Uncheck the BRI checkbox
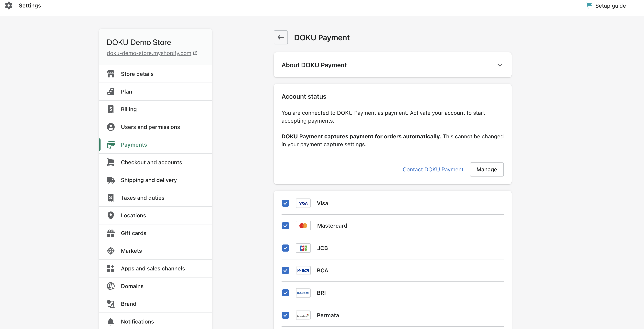This screenshot has width=644, height=329. (285, 293)
